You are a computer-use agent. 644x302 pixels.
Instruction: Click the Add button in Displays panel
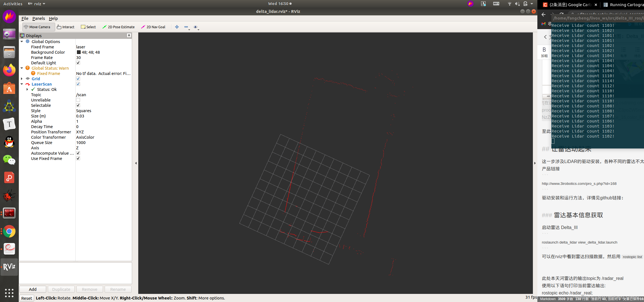[x=32, y=289]
